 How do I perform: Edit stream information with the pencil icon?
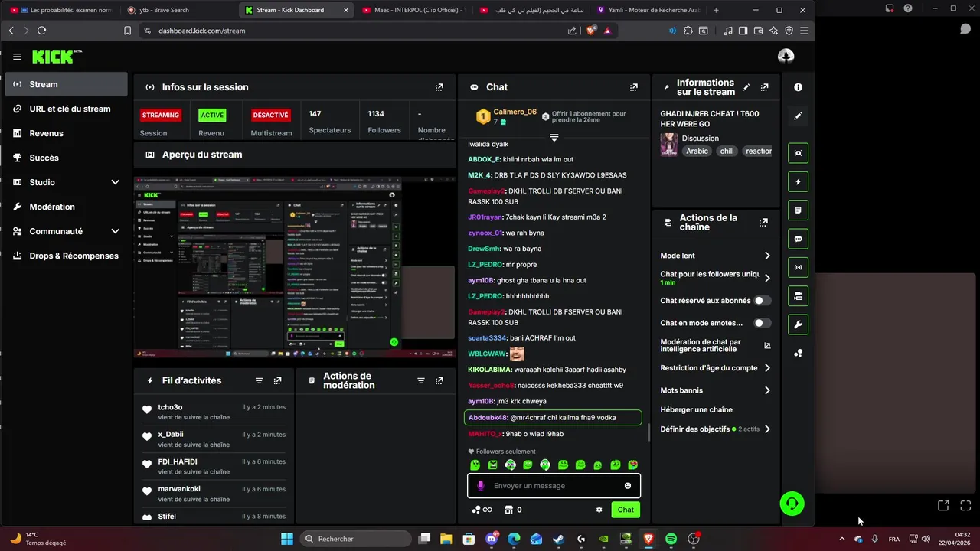746,87
